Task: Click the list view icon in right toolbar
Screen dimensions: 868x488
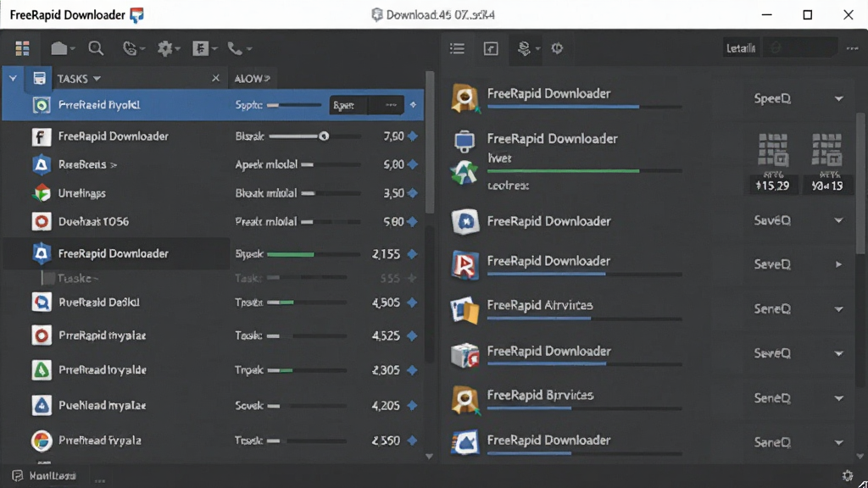Action: point(457,48)
